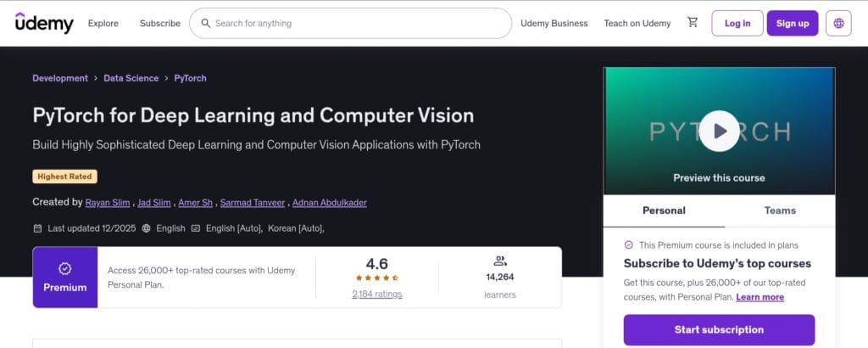Click the Highest Rated badge
The height and width of the screenshot is (348, 868).
coord(64,177)
